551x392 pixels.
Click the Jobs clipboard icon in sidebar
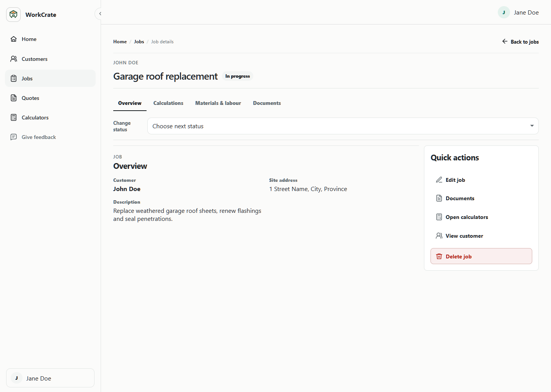[x=14, y=78]
